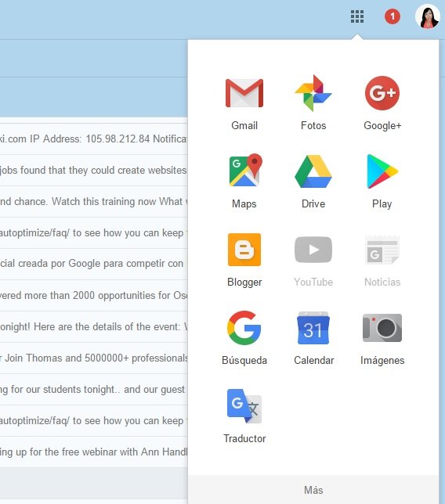
Task: Open email 'cial creada por Google para competir'
Action: pyautogui.click(x=94, y=264)
